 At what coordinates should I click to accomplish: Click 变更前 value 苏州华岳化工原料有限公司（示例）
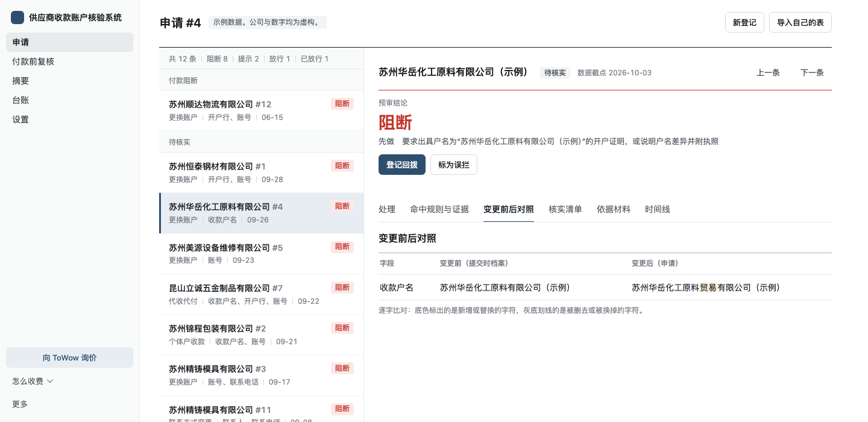(505, 288)
